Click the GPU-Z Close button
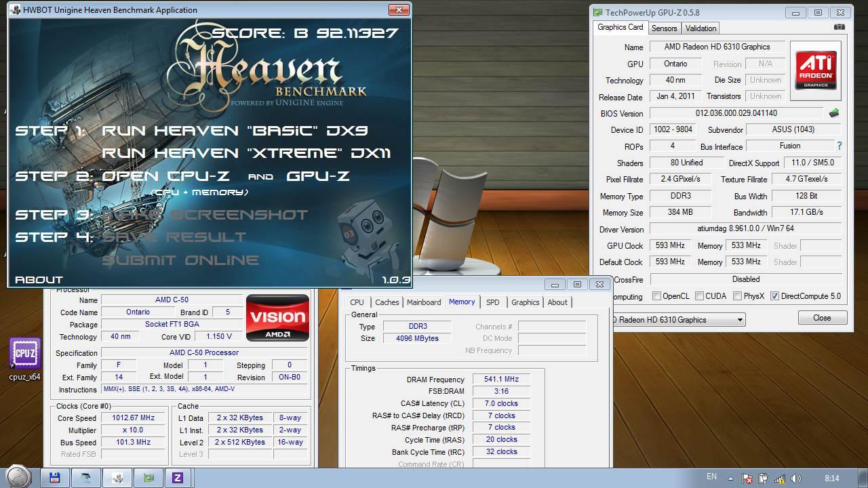Viewport: 868px width, 488px height. coord(822,317)
